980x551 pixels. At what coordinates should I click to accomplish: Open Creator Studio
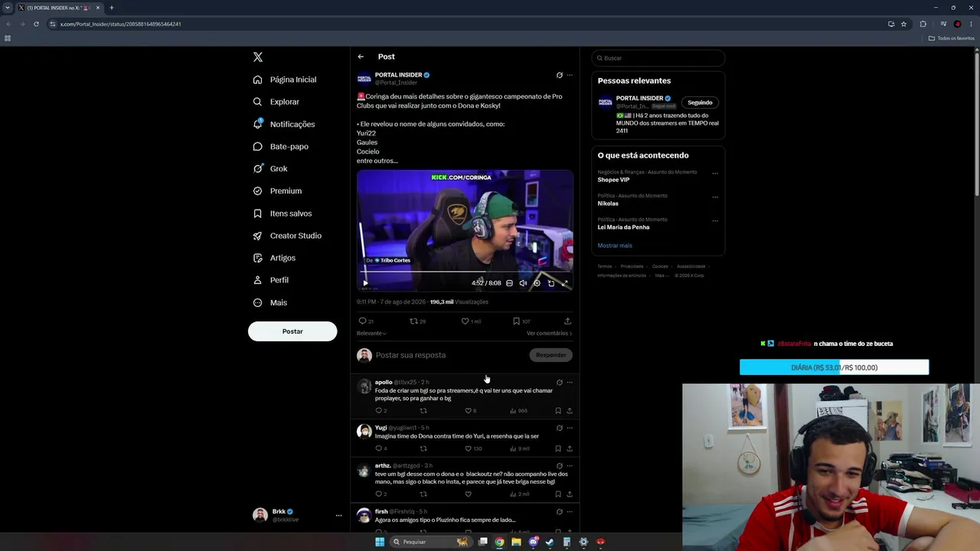point(287,236)
